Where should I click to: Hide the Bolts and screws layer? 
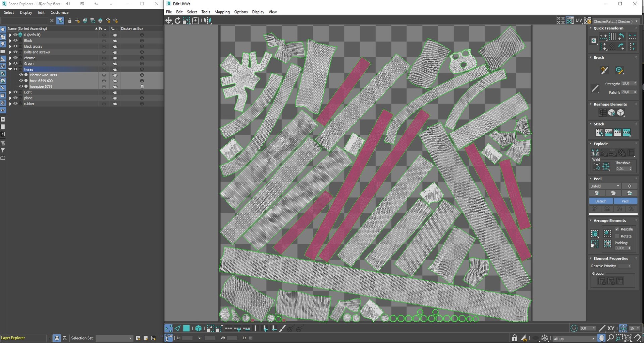coord(15,52)
